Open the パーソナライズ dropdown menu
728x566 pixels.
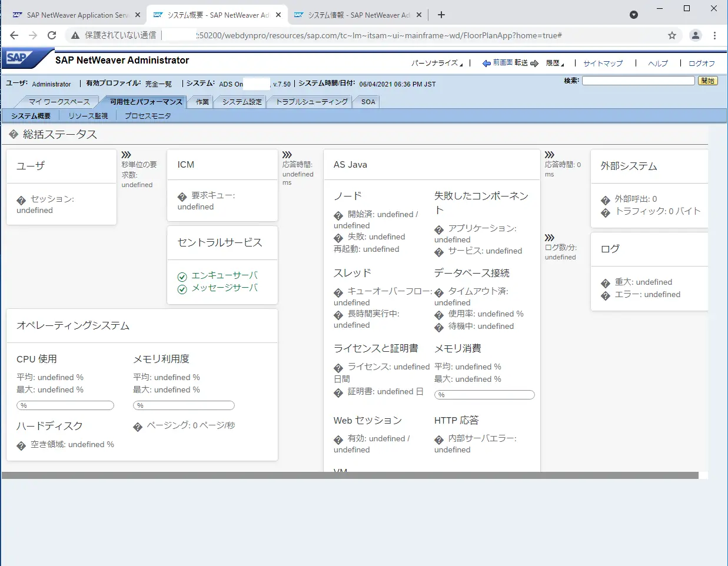[x=437, y=64]
